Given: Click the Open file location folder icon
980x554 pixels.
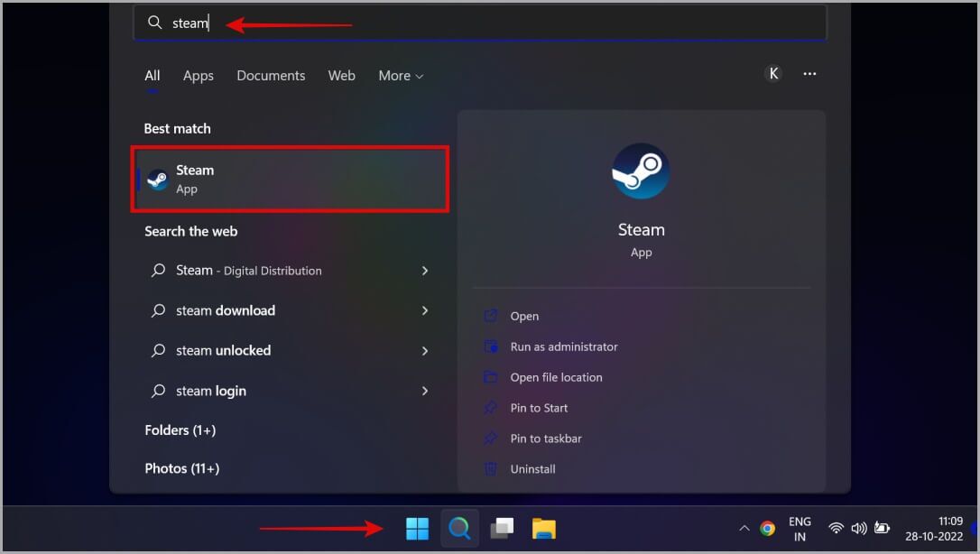Looking at the screenshot, I should pyautogui.click(x=491, y=376).
